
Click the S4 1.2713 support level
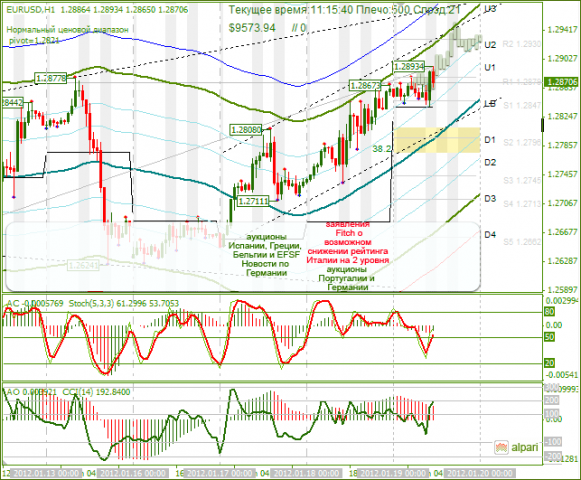(522, 203)
